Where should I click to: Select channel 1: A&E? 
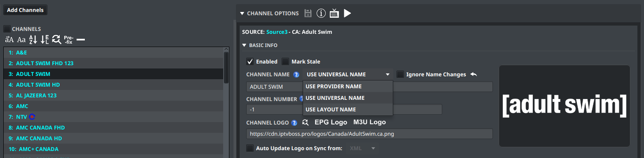[x=113, y=53]
